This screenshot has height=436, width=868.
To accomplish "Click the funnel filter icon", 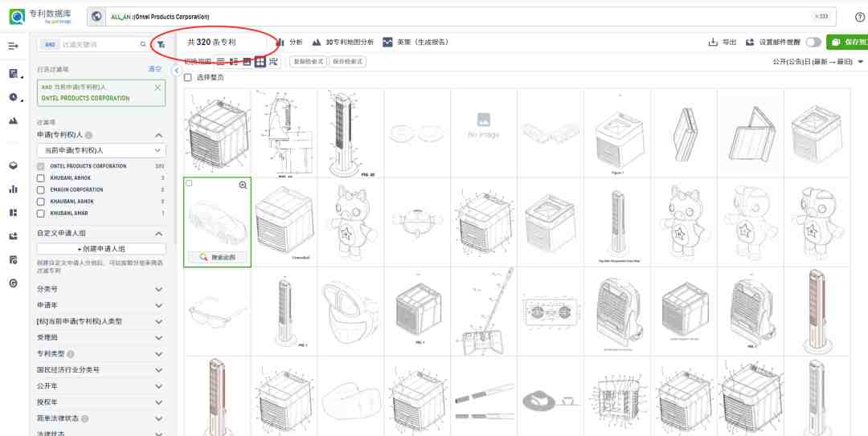I will pos(161,44).
